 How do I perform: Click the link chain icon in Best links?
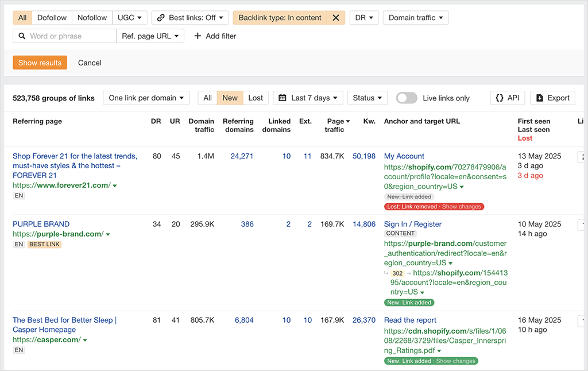click(161, 18)
